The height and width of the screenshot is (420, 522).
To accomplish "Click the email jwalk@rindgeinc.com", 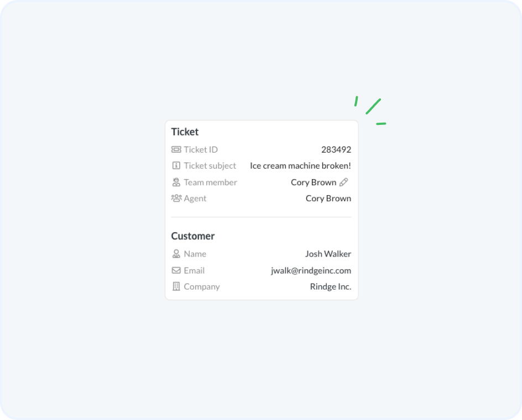I will (311, 270).
